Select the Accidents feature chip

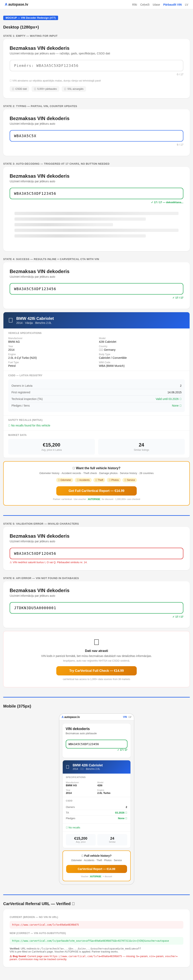coord(83,480)
